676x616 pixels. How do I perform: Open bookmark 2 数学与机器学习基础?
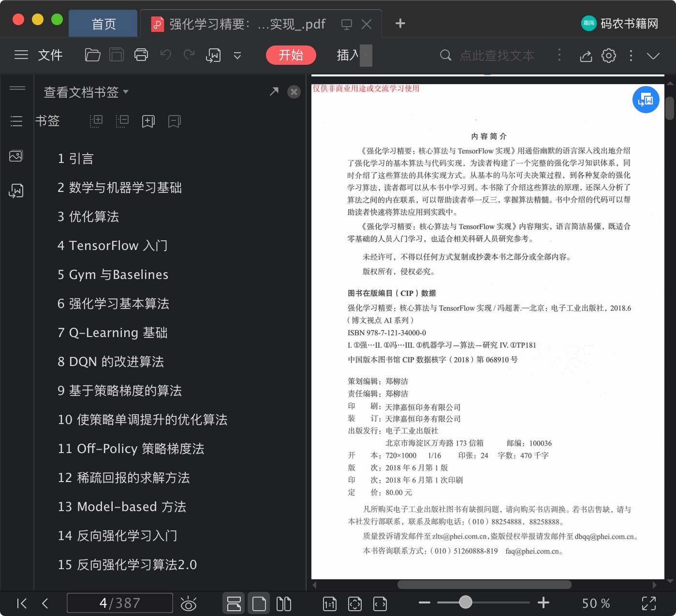(120, 188)
